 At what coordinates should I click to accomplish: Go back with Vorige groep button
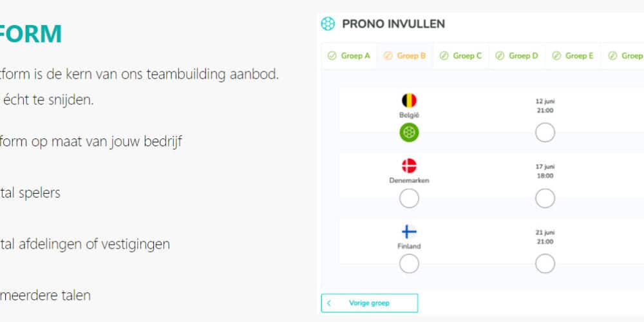370,303
